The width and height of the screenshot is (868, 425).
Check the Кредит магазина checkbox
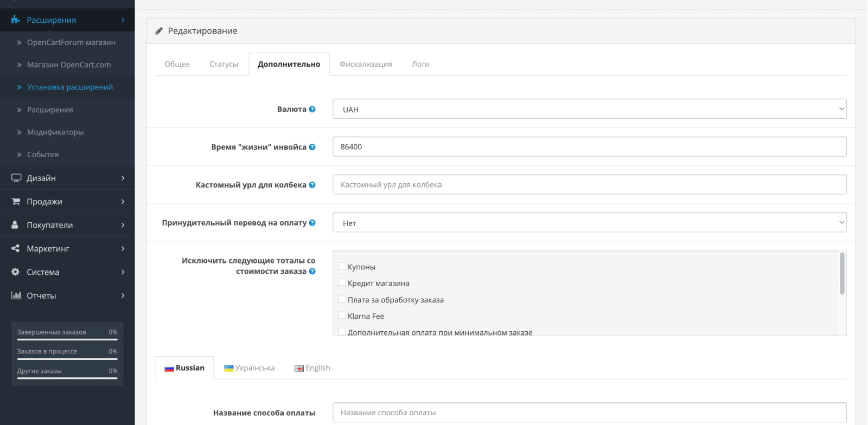tap(342, 282)
